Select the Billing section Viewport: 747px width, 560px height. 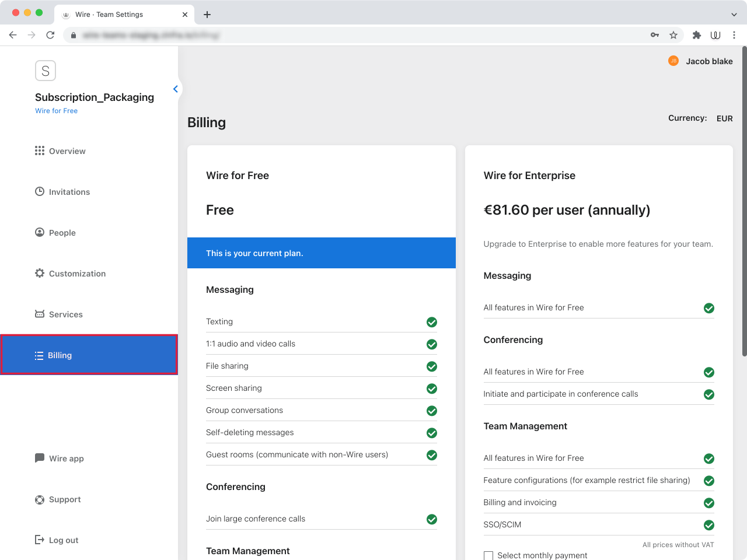[x=89, y=355]
